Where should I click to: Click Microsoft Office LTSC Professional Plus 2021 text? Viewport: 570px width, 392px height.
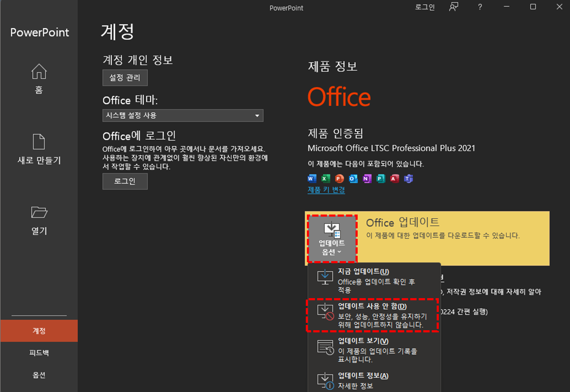[391, 148]
